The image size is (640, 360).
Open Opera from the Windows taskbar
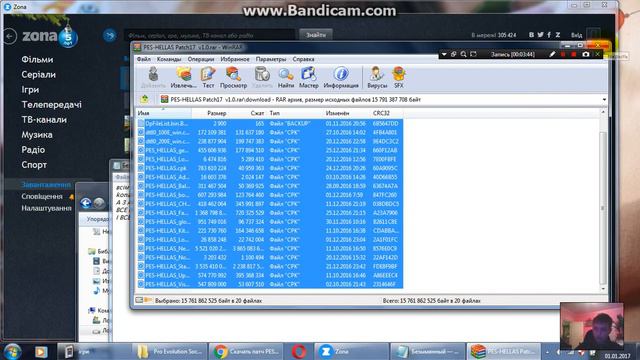[x=299, y=351]
